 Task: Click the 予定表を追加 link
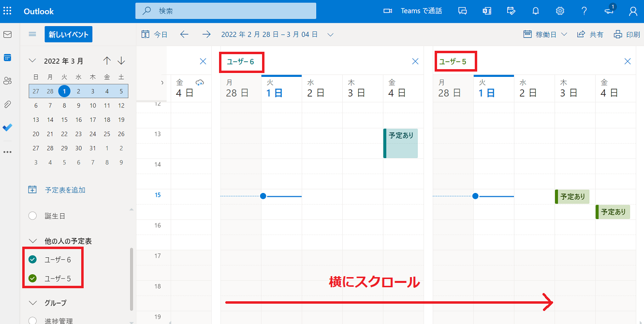tap(65, 190)
